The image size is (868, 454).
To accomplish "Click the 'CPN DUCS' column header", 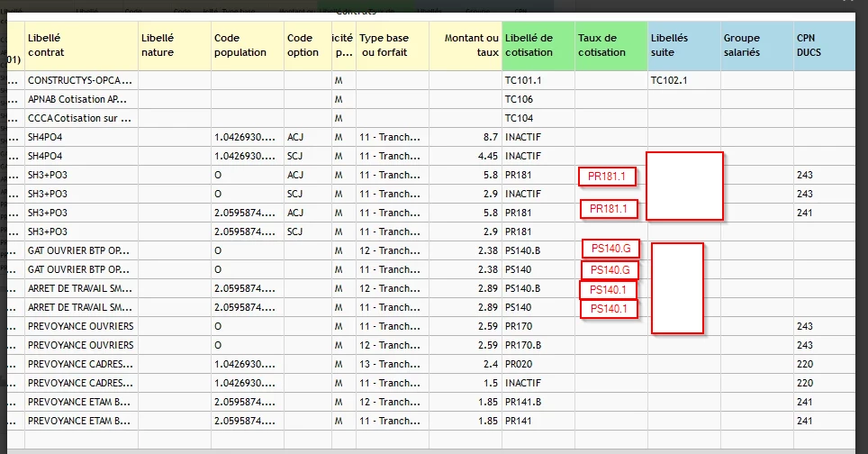I will [824, 45].
